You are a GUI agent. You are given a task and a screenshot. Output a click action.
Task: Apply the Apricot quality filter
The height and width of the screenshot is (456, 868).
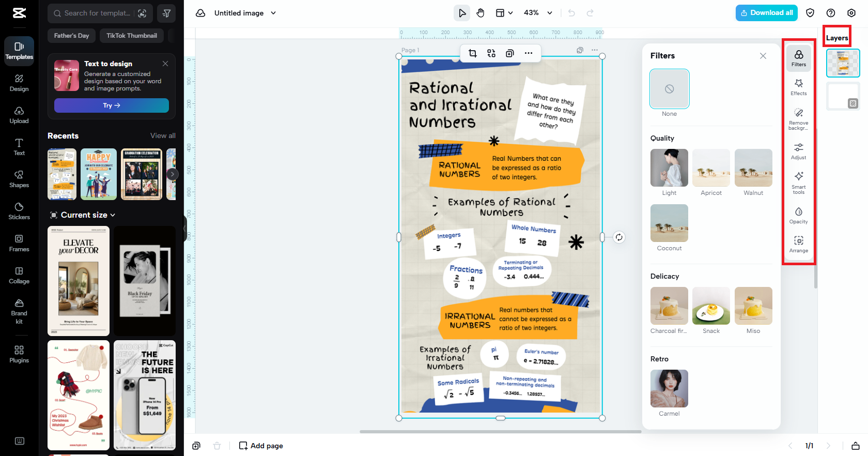[x=711, y=173]
